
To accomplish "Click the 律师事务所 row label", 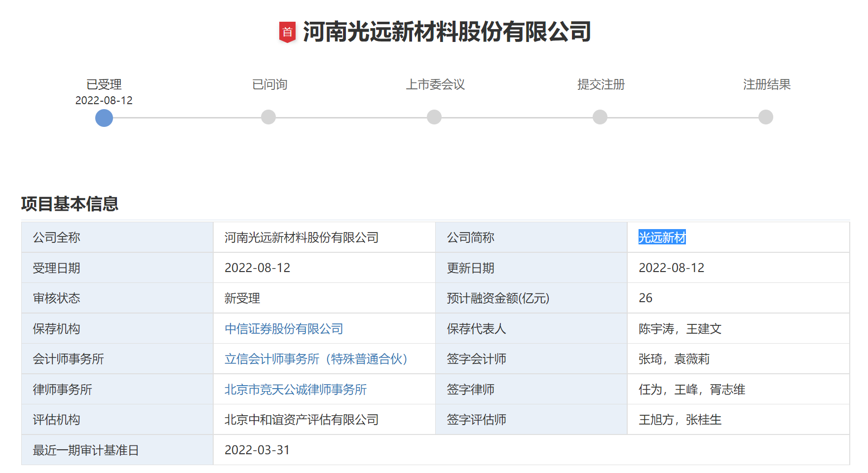I will click(62, 390).
